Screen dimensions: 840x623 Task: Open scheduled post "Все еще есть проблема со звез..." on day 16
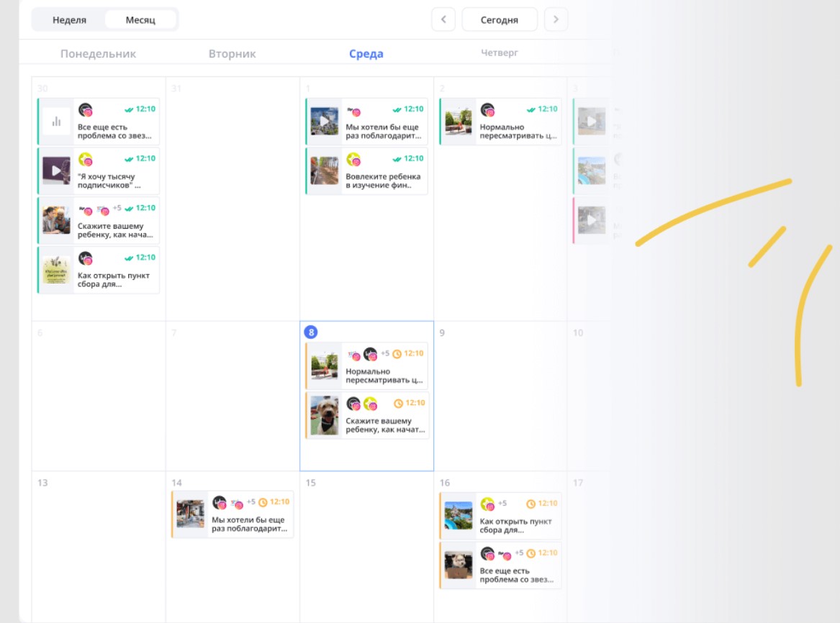(x=501, y=565)
